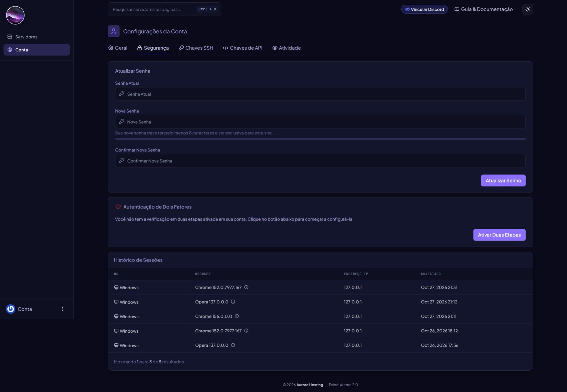Click into the Senha Atual field
This screenshot has width=567, height=392.
tap(320, 94)
